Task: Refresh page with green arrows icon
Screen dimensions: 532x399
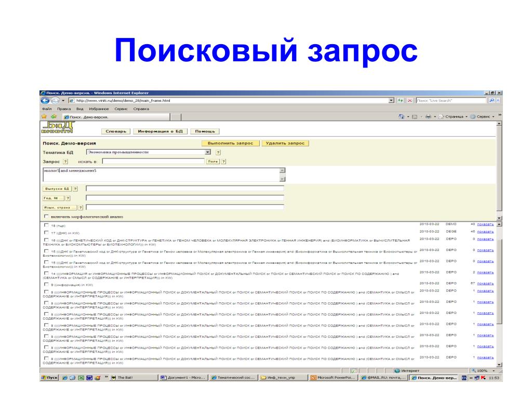Action: pyautogui.click(x=401, y=100)
